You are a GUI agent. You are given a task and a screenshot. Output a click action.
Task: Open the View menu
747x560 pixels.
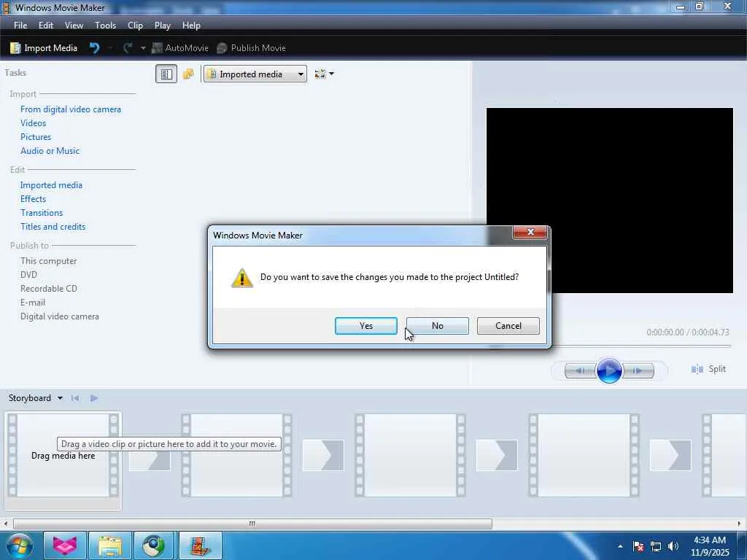pyautogui.click(x=74, y=26)
